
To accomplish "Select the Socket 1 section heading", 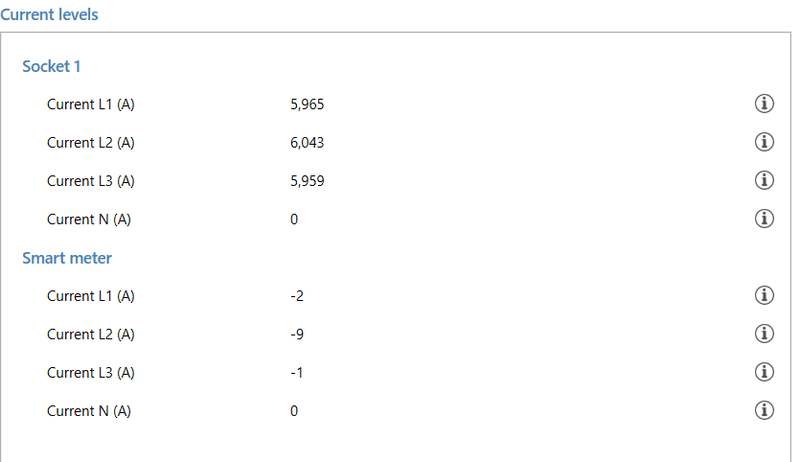I will tap(51, 66).
